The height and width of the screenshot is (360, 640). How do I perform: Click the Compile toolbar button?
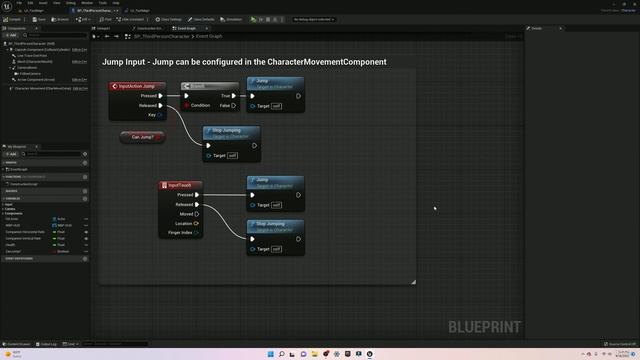tap(12, 19)
